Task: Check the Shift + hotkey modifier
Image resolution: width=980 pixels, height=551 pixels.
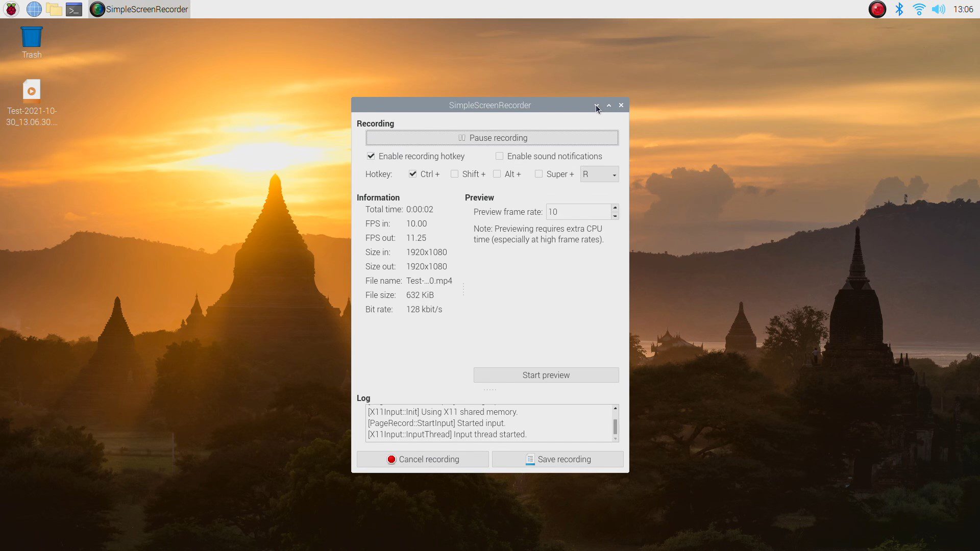Action: [x=454, y=174]
